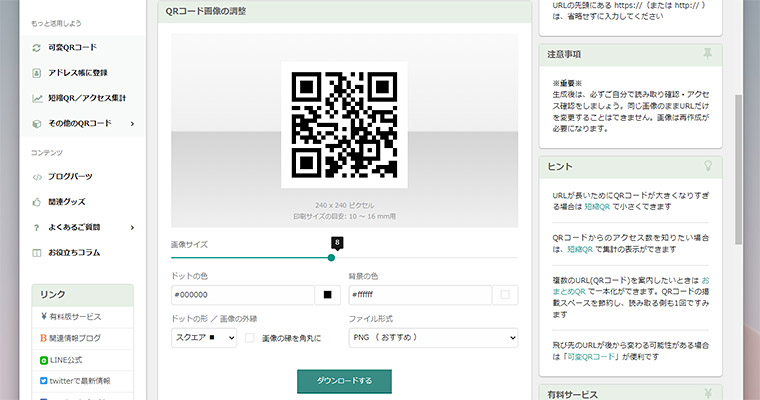760x400 pixels.
Task: Expand the よくあるご質問 chevron
Action: (x=132, y=227)
